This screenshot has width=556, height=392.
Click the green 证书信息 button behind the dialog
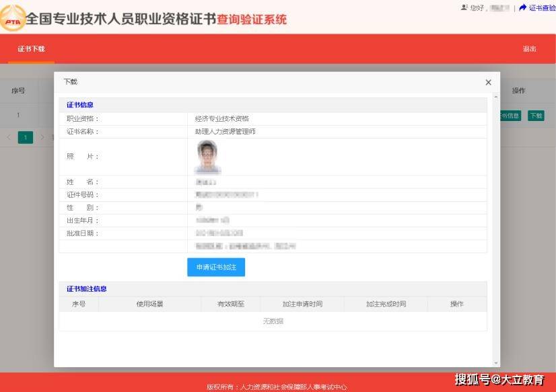[510, 116]
